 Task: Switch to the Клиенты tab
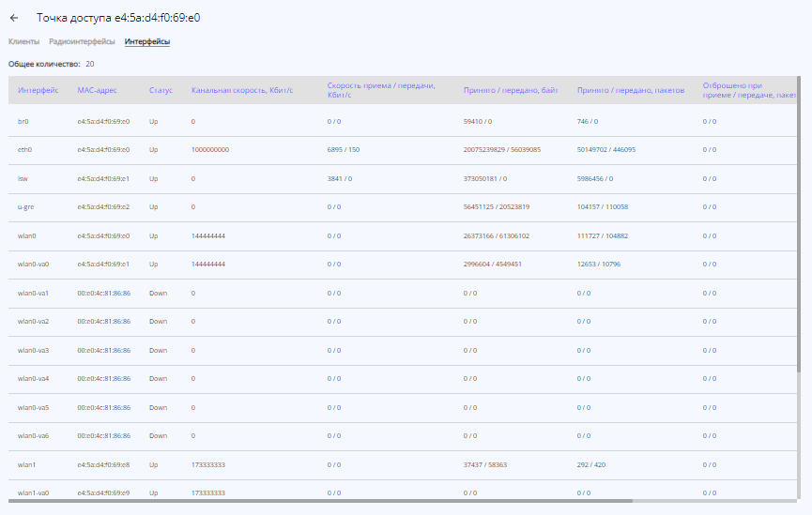pyautogui.click(x=24, y=41)
